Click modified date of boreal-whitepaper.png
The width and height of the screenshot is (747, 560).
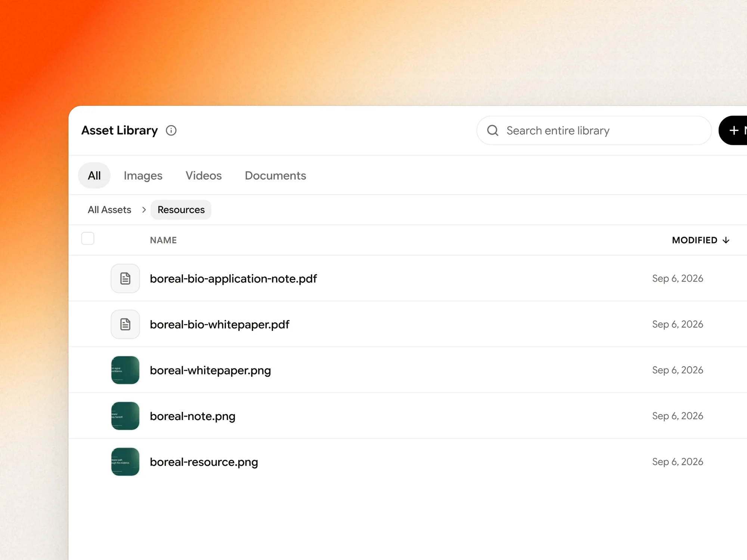point(678,370)
